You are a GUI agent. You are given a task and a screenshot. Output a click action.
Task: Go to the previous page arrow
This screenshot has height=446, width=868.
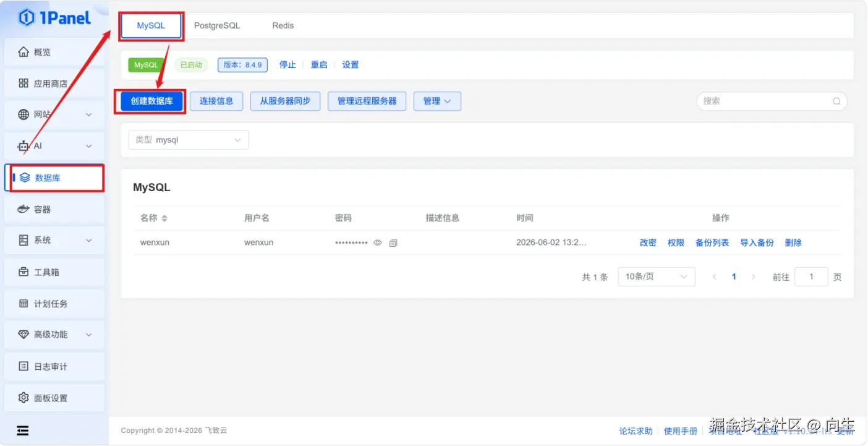point(715,277)
